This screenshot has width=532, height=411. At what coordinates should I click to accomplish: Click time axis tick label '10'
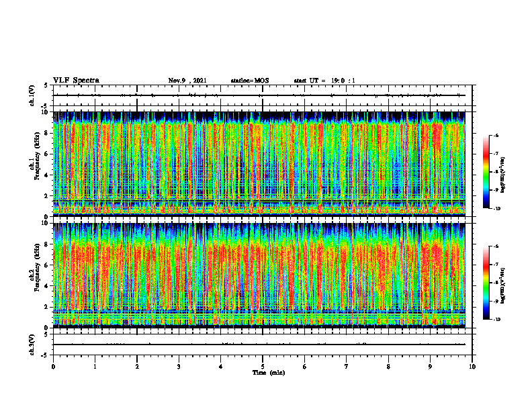(x=472, y=367)
